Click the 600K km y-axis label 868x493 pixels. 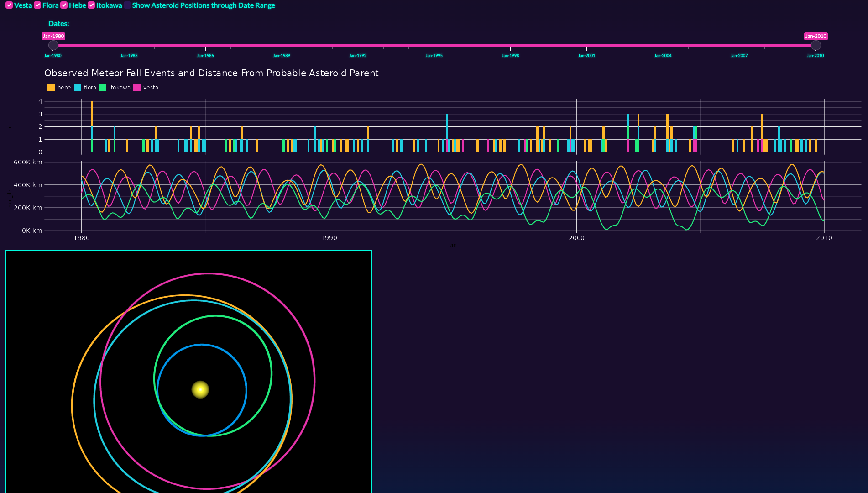point(28,162)
